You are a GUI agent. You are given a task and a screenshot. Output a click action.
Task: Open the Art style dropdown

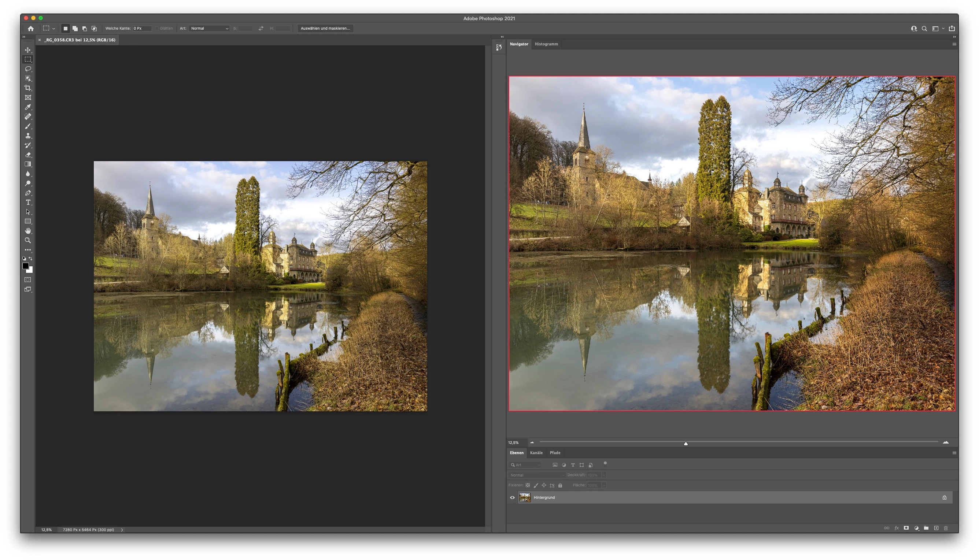click(209, 29)
